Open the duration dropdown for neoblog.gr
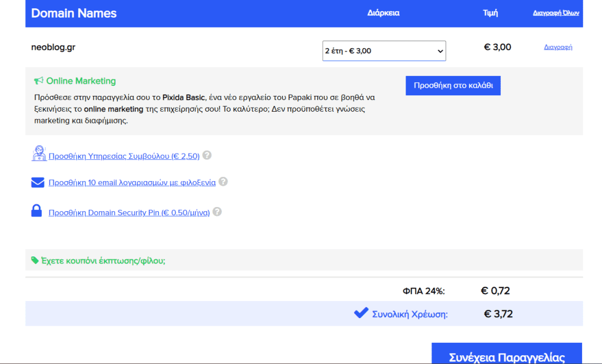The height and width of the screenshot is (364, 602). (x=384, y=51)
